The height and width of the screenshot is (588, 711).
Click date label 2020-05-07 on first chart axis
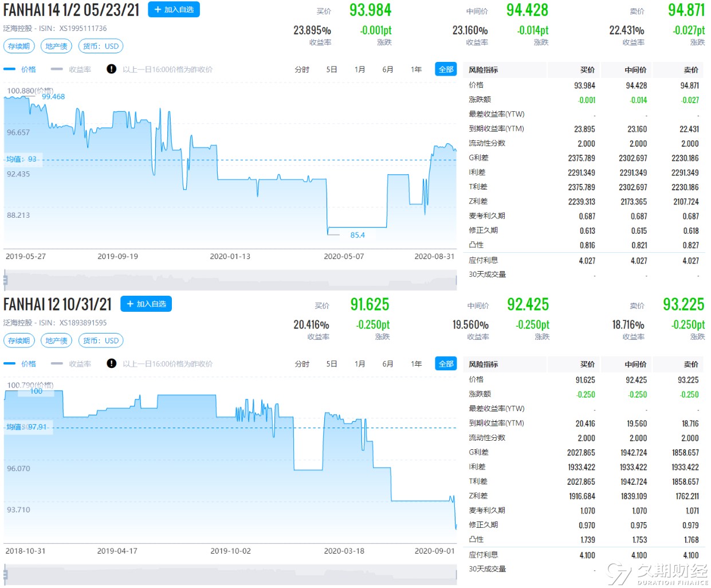344,257
